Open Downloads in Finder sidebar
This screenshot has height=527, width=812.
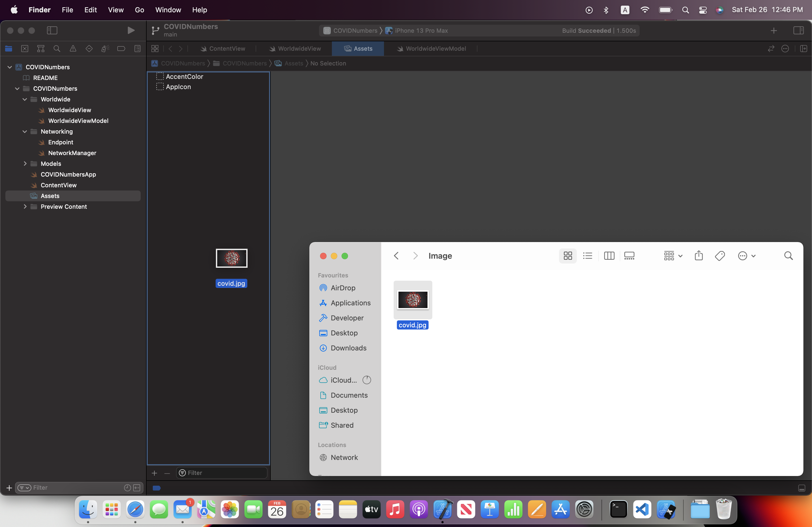coord(348,348)
